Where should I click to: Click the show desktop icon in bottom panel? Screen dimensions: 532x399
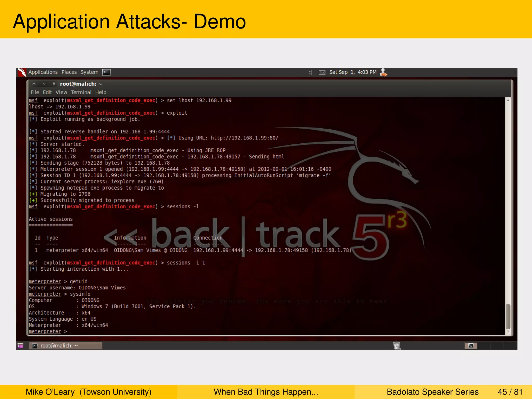coord(21,345)
